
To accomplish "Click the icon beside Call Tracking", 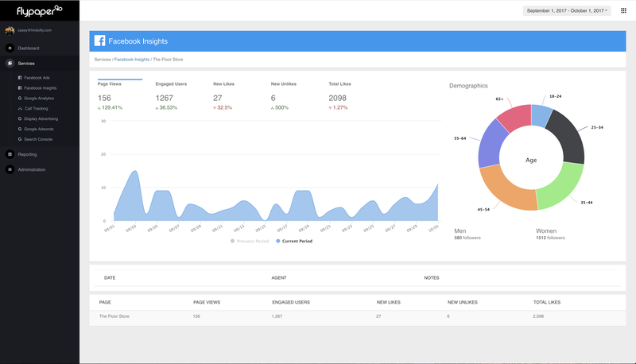I will [x=21, y=108].
